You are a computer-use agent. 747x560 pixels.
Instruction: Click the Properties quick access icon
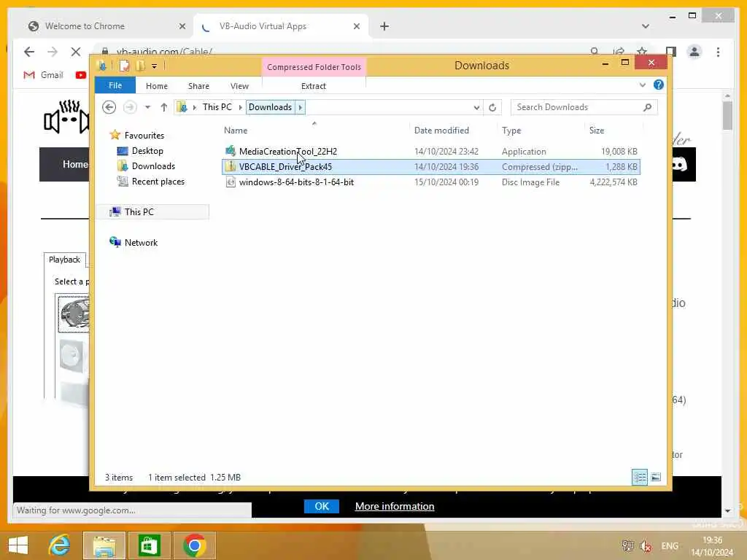click(124, 66)
